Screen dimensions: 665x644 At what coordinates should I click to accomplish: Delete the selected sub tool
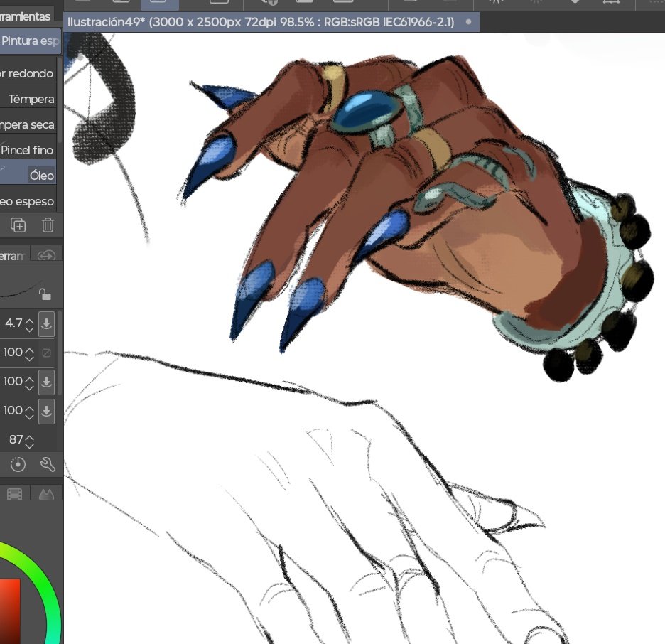pyautogui.click(x=48, y=225)
